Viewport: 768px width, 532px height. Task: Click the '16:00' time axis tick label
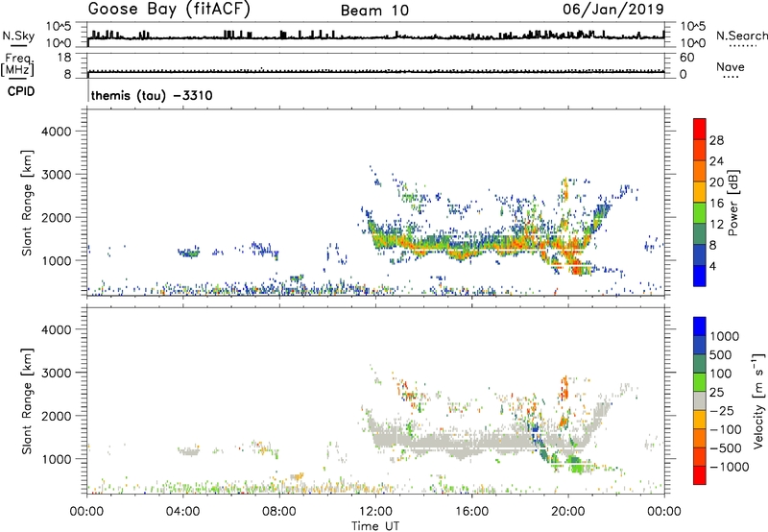[471, 511]
